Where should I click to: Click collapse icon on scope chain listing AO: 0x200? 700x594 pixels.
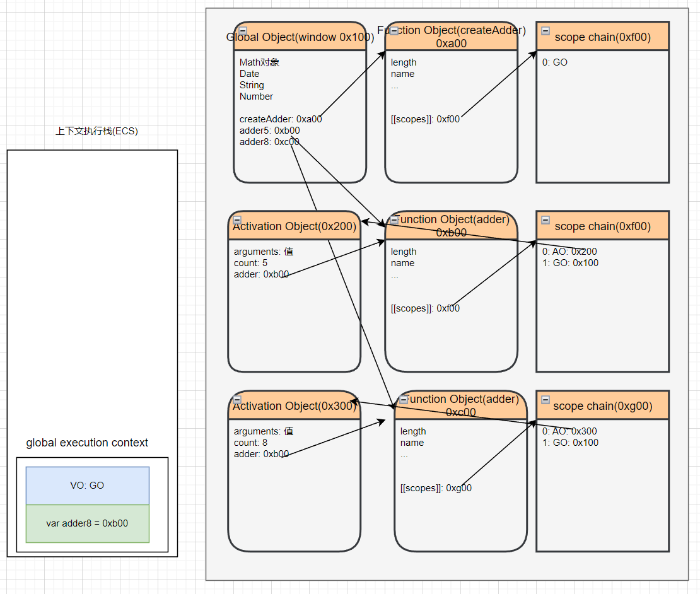pyautogui.click(x=545, y=220)
